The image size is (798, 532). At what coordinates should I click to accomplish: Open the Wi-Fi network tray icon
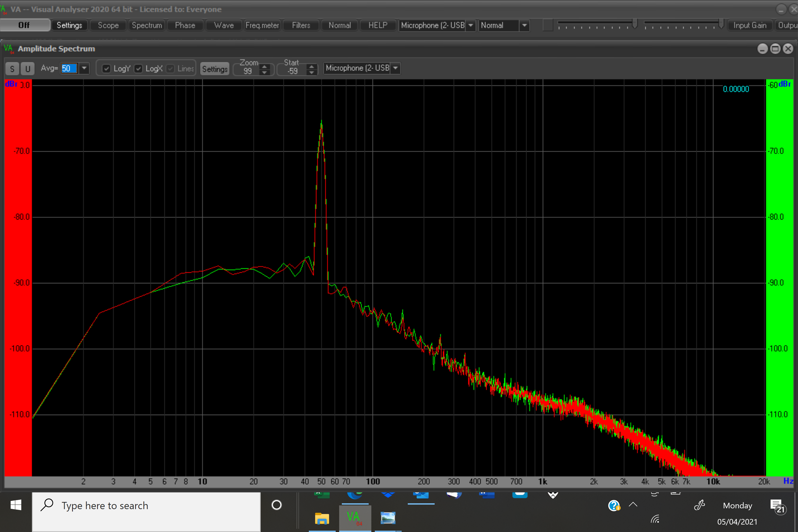655,519
